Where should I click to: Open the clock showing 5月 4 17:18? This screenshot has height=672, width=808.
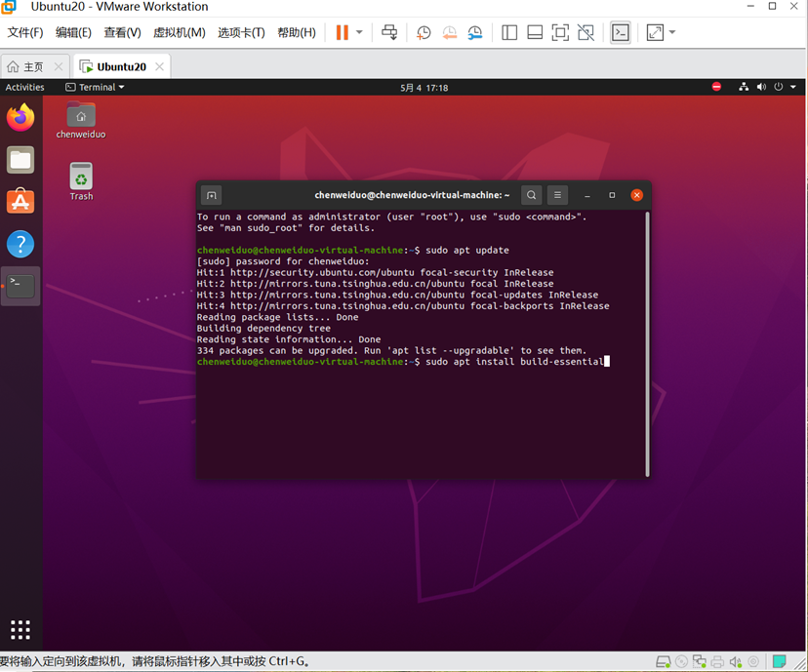pos(424,88)
